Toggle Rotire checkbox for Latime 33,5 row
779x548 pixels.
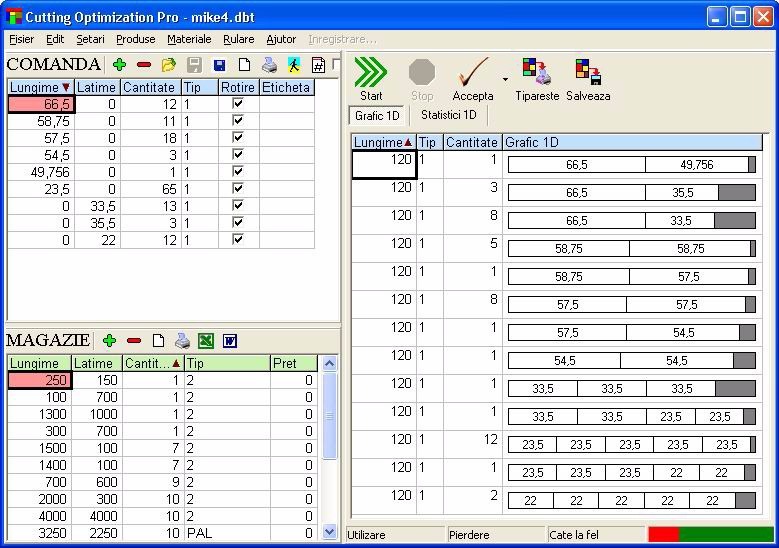(x=238, y=205)
